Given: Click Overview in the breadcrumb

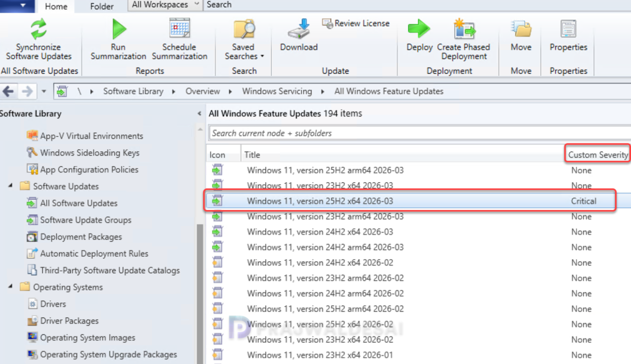Looking at the screenshot, I should [203, 91].
